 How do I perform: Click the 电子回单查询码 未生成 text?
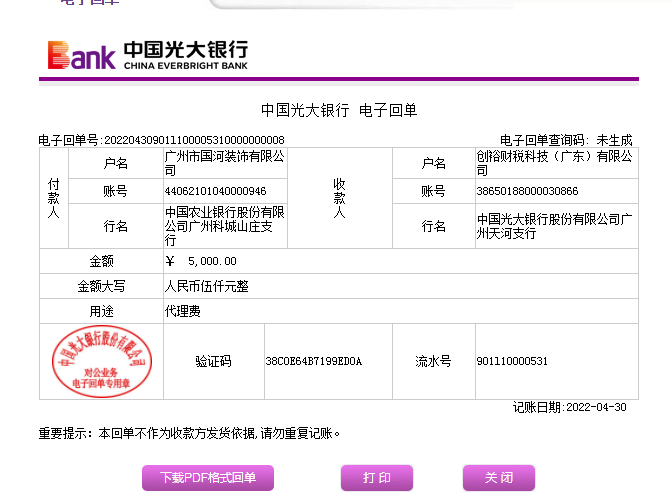[x=566, y=140]
